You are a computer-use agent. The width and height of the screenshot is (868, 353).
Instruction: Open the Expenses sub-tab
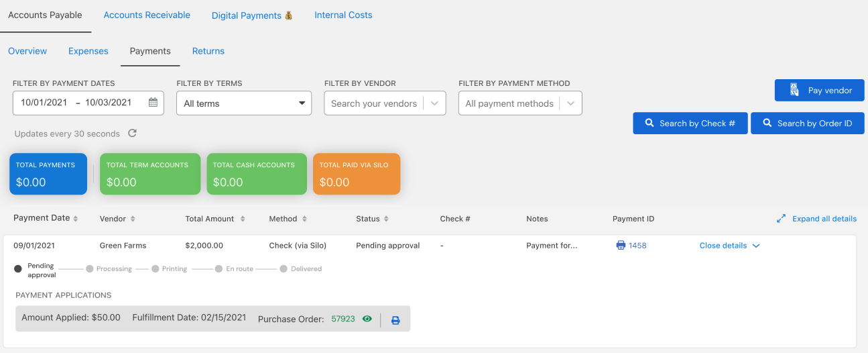tap(88, 51)
